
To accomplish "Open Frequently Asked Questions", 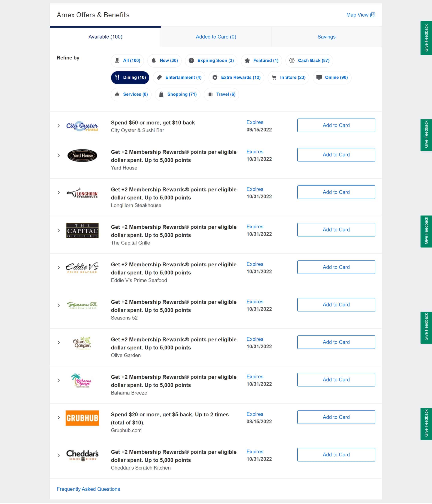I will point(88,489).
